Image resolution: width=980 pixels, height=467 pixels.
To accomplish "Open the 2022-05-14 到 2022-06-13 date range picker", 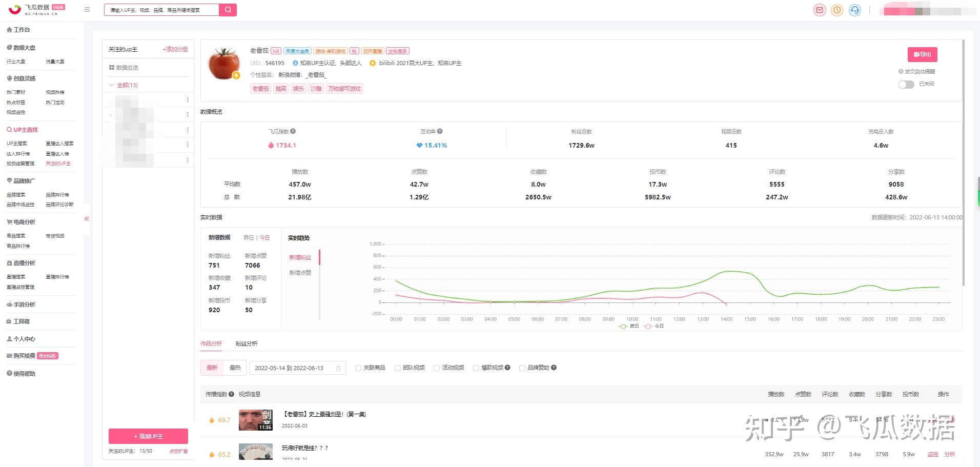I will [297, 368].
